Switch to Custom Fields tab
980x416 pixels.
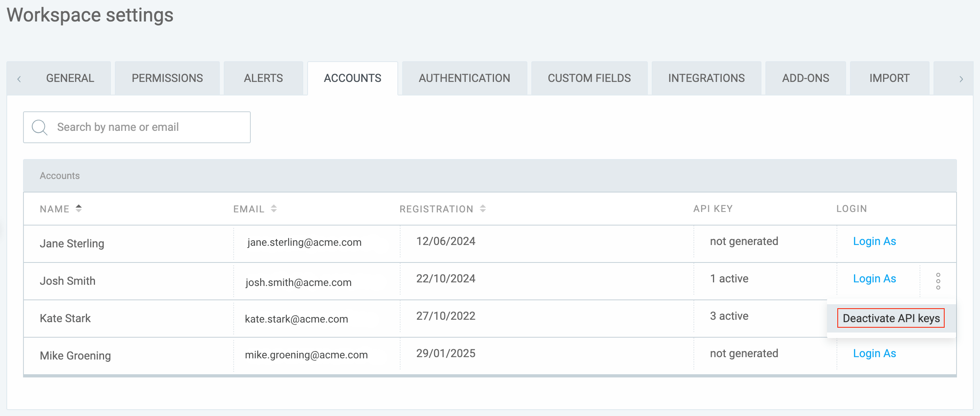589,78
